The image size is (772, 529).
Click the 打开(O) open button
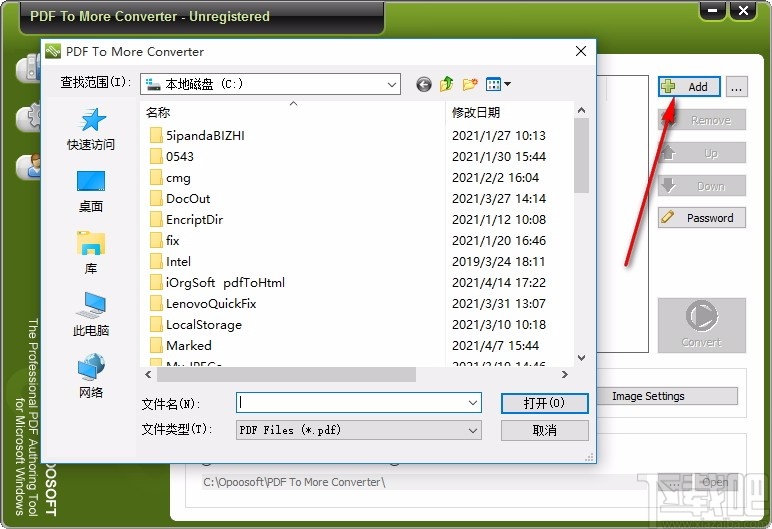(x=545, y=403)
